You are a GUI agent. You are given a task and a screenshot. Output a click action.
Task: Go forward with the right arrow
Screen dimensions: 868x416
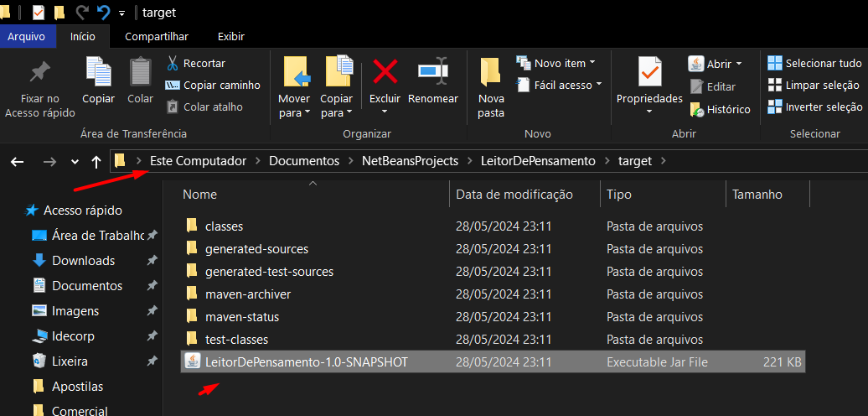[49, 162]
